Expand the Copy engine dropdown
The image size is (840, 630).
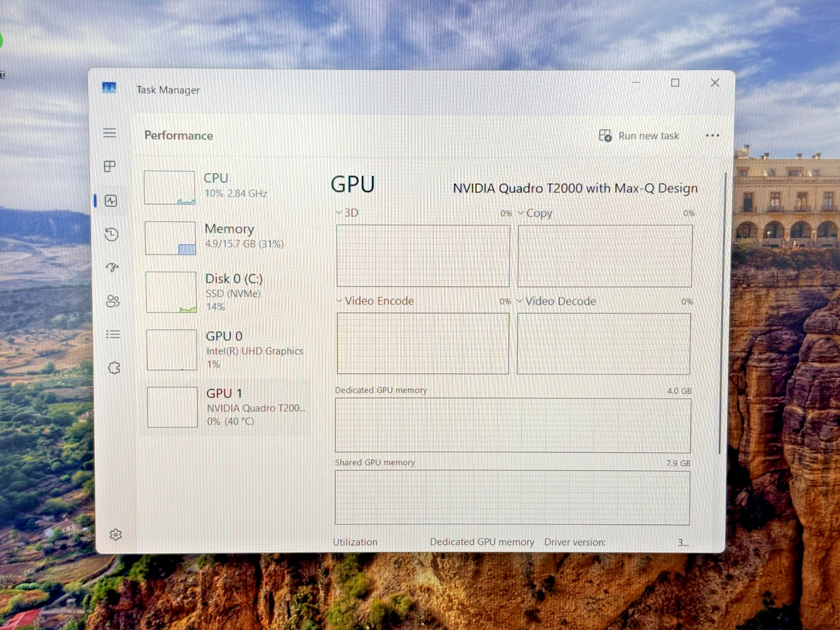534,213
